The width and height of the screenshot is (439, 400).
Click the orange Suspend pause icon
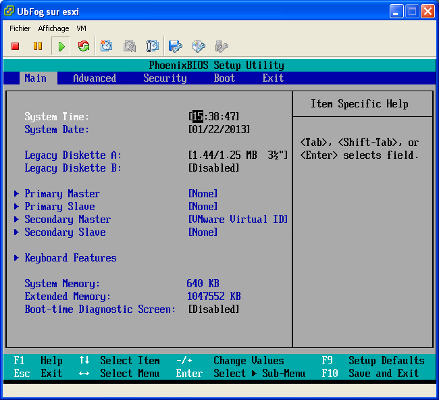(38, 46)
